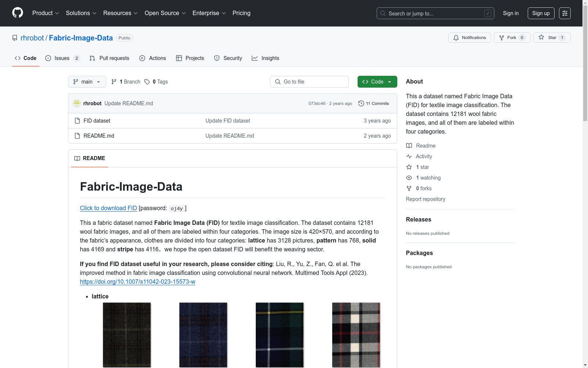Go to the GitHub homepage logo
Screen dimensions: 588x368
coord(18,13)
